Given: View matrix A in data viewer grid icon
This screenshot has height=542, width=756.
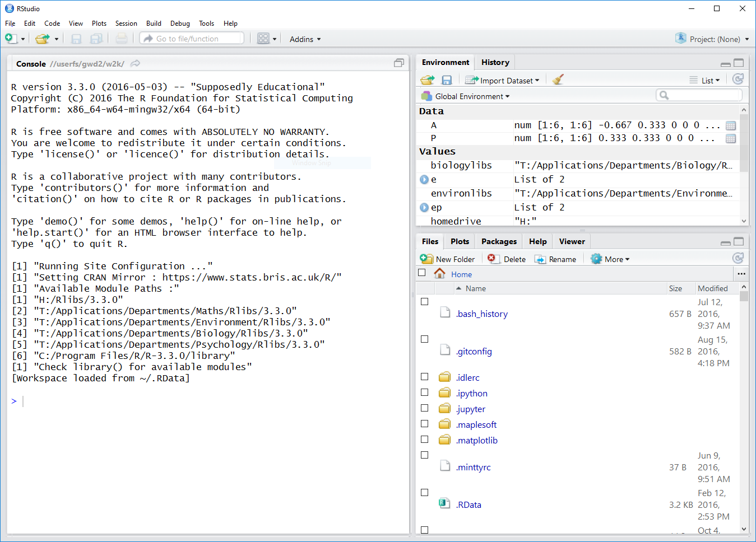Looking at the screenshot, I should [x=731, y=125].
